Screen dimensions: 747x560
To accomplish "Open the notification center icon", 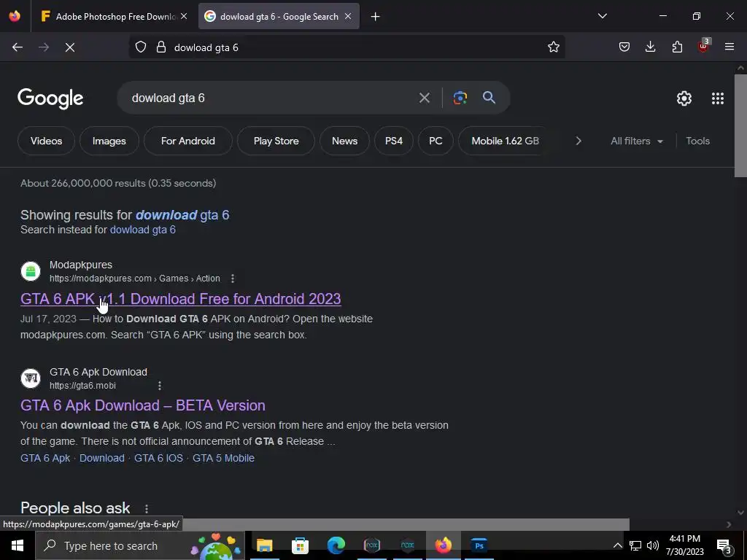I will point(724,546).
